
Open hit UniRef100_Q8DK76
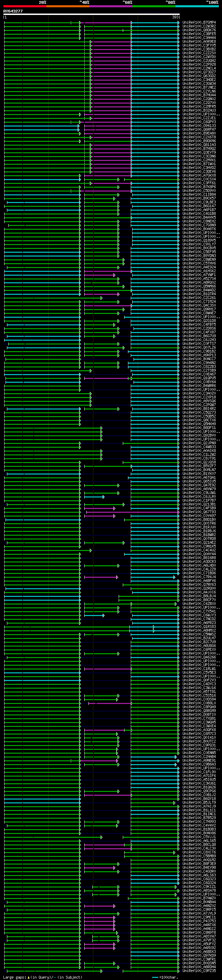coord(199,30)
